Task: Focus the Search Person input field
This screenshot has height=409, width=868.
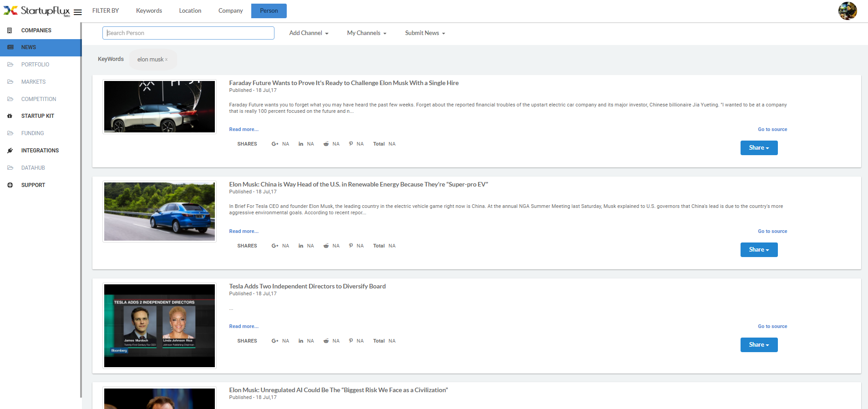Action: click(188, 33)
